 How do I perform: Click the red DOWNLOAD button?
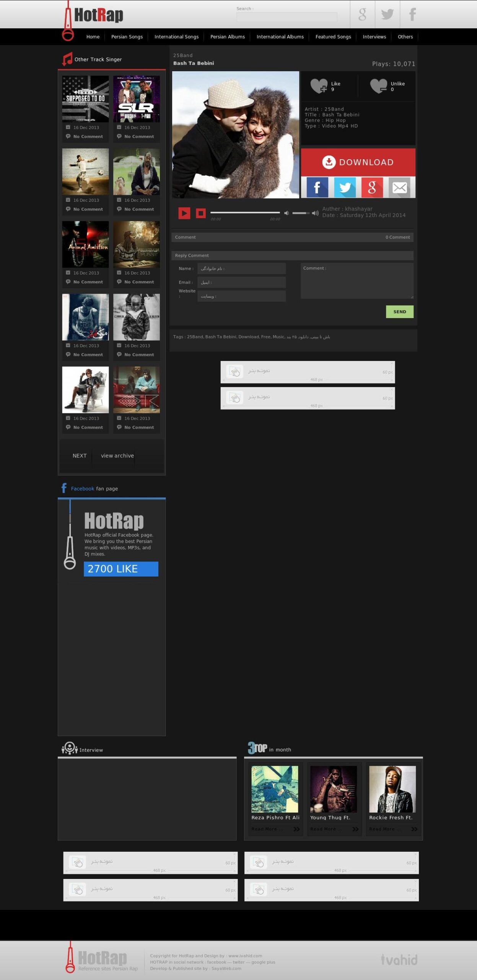click(358, 162)
